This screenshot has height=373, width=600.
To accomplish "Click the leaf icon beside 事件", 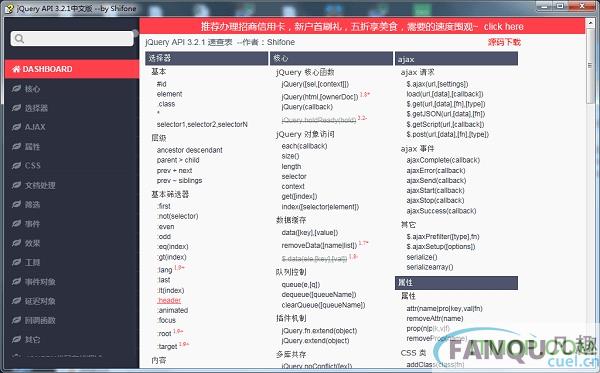I will coord(16,223).
